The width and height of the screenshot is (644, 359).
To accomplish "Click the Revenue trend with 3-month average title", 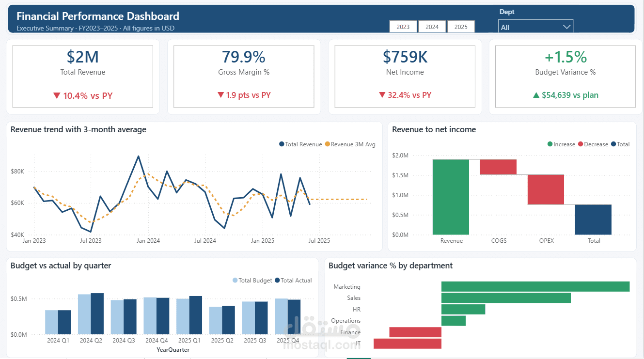I will pos(79,129).
